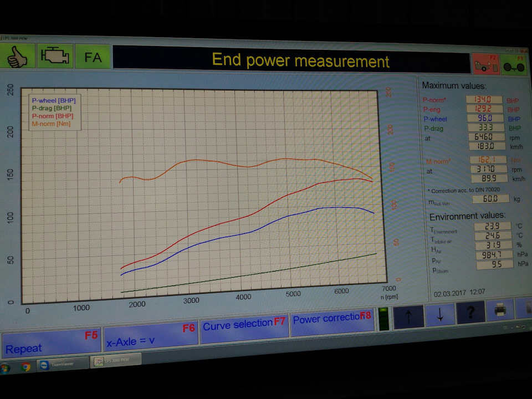Image resolution: width=532 pixels, height=399 pixels.
Task: Click P-drag [BHP] legend entry
Action: click(x=52, y=108)
